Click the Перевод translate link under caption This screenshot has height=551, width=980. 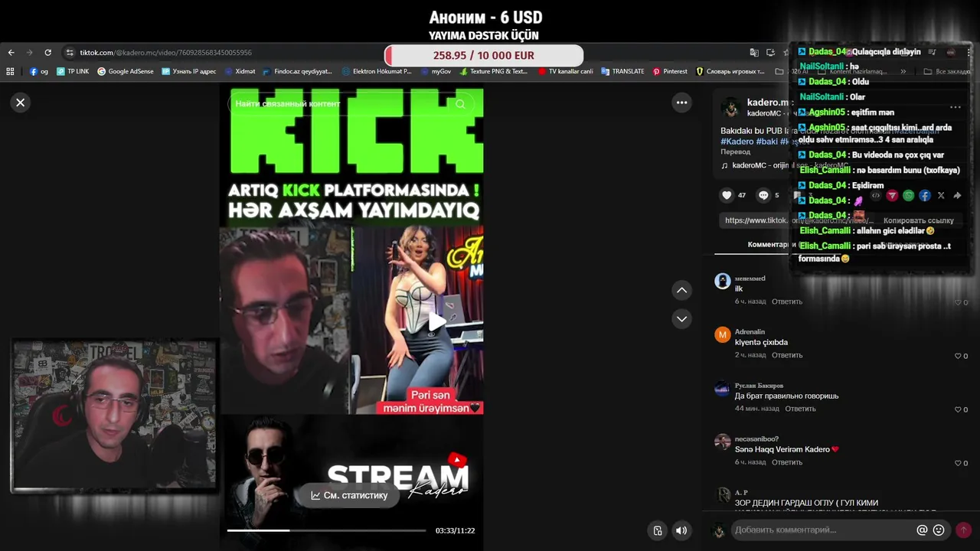click(735, 152)
